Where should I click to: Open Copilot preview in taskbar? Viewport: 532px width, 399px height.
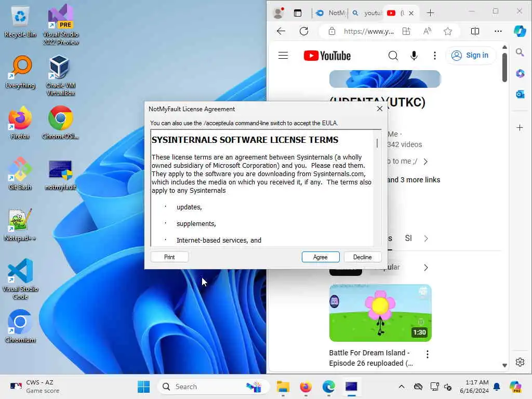click(516, 387)
